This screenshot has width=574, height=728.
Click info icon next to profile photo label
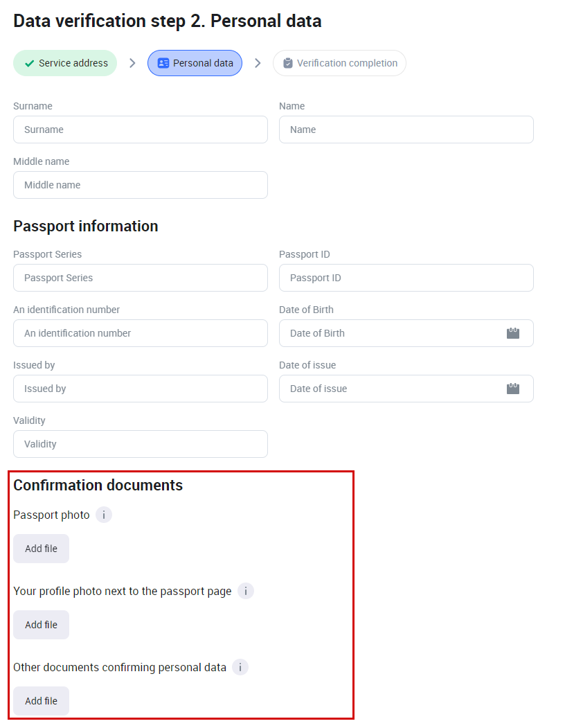(246, 591)
